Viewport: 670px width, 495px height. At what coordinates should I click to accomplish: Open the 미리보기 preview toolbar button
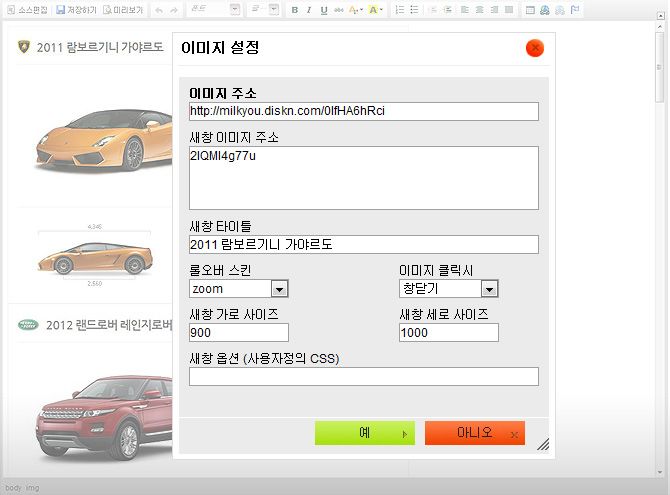coord(123,10)
